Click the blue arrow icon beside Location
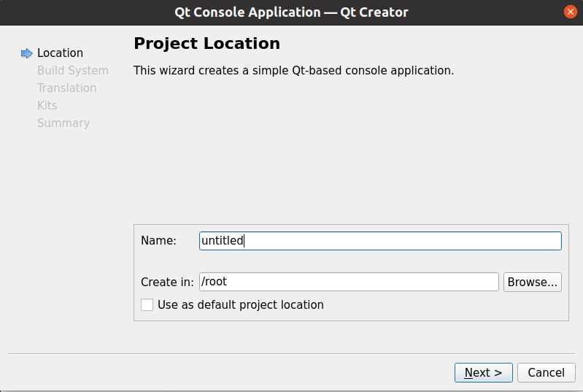 (26, 53)
